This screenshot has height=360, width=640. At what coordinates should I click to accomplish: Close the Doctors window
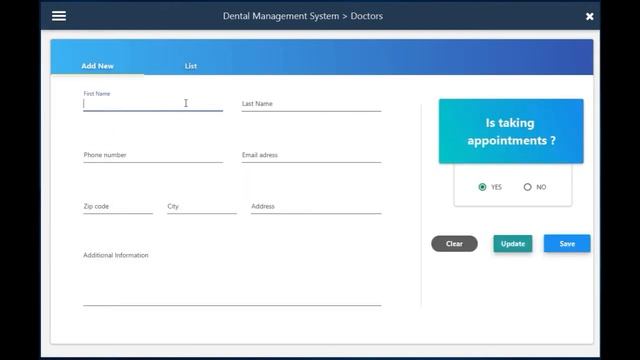click(589, 16)
